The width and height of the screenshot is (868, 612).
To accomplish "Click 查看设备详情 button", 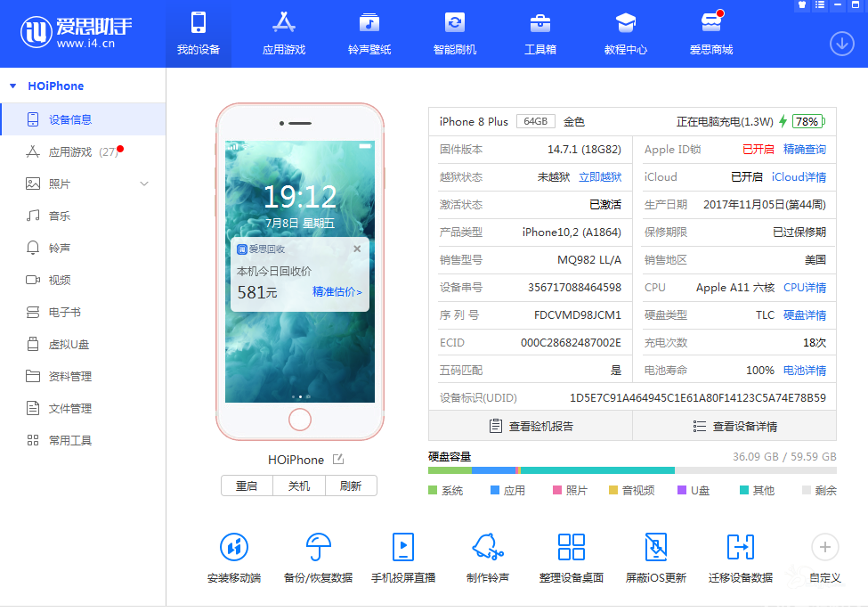I will pyautogui.click(x=734, y=426).
